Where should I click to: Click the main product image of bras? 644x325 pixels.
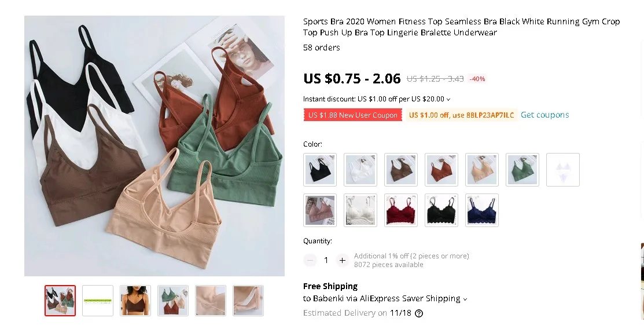point(154,145)
